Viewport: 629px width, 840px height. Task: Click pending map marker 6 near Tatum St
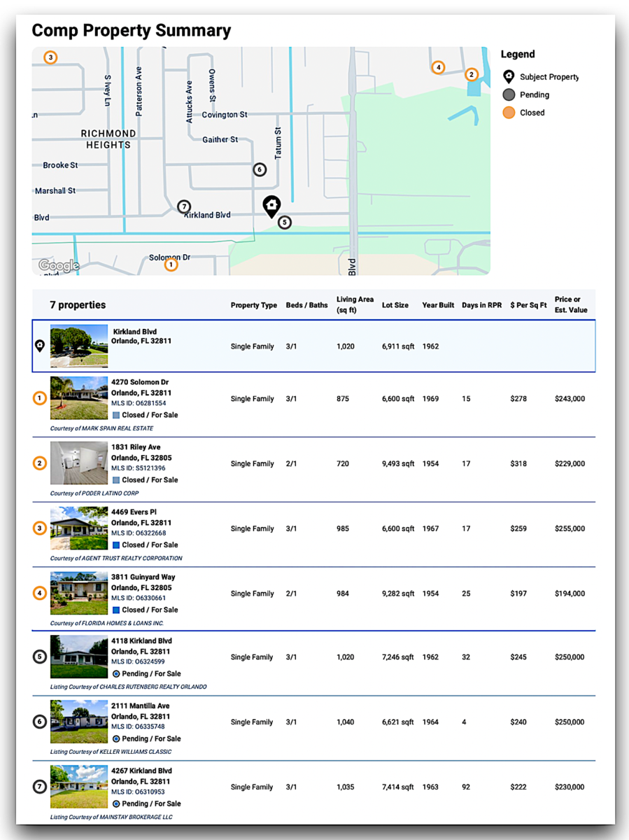(x=260, y=169)
